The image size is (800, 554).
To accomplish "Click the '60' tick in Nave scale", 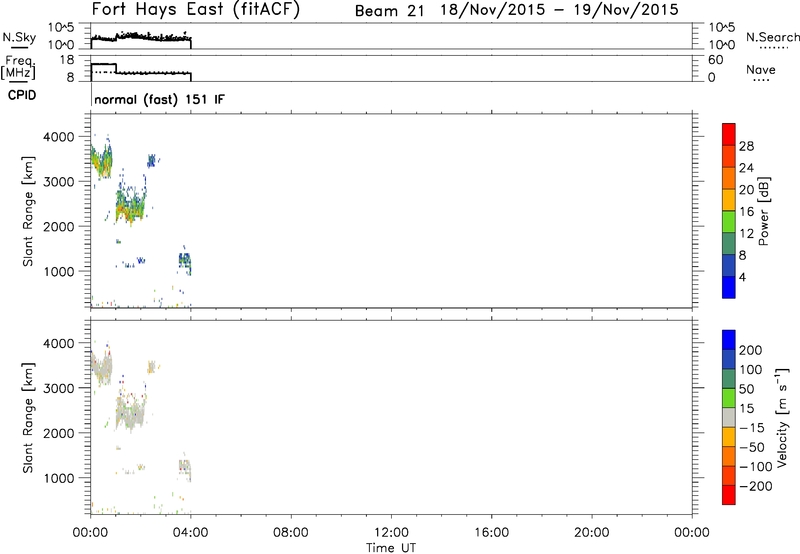I will point(715,60).
